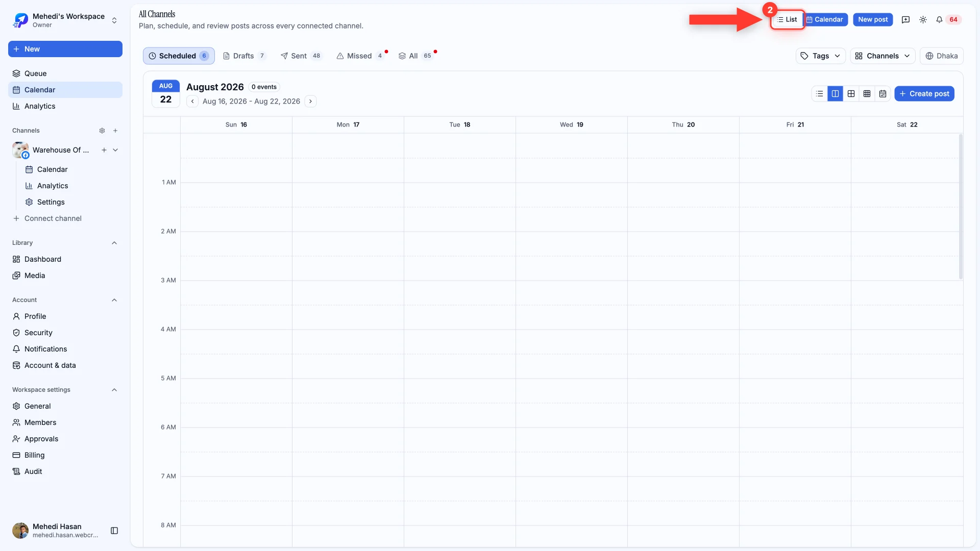Open channel management gear beside Channels
This screenshot has height=551, width=980.
pos(102,131)
